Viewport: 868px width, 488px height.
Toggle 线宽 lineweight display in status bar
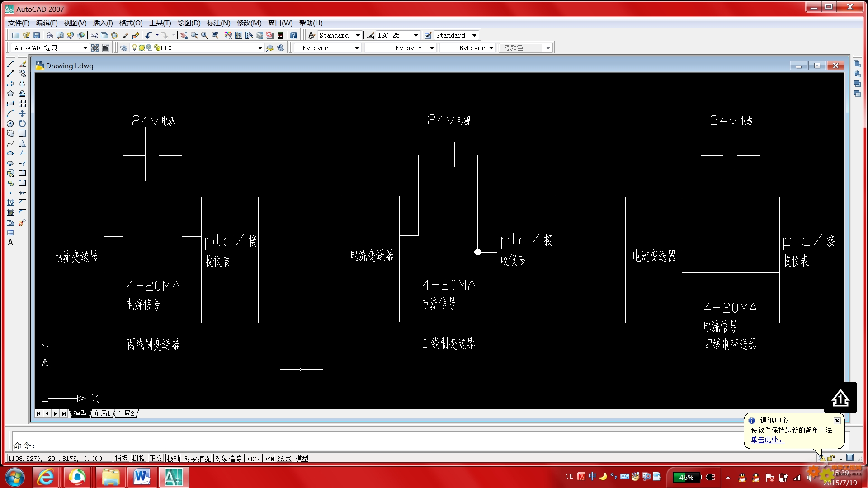[x=284, y=458]
